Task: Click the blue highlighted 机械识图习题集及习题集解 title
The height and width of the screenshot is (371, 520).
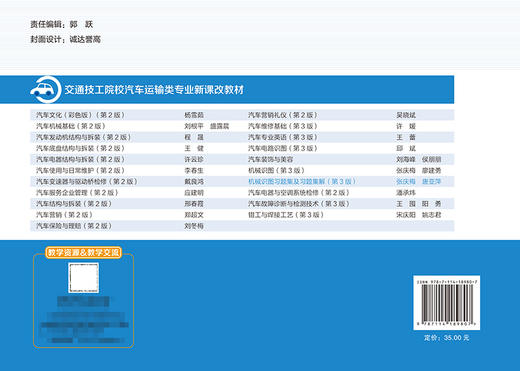Action: [x=302, y=181]
